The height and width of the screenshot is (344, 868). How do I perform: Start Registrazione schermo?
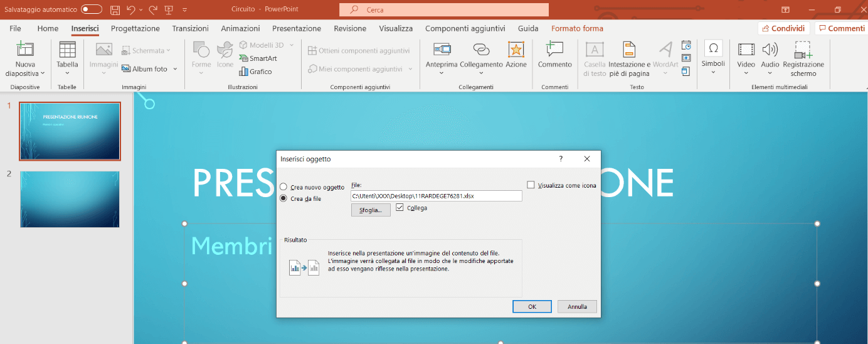click(803, 58)
